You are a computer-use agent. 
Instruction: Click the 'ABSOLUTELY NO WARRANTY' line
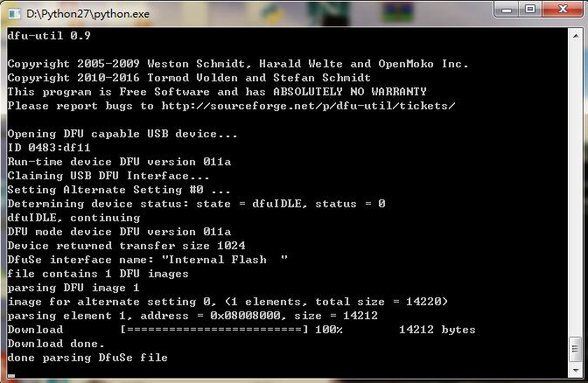tap(217, 92)
